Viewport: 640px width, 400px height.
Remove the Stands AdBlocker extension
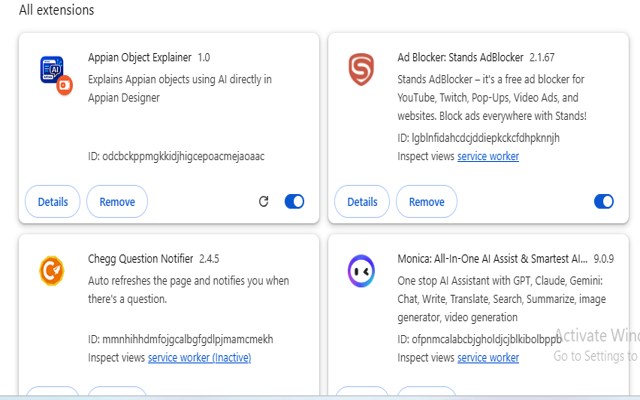427,202
